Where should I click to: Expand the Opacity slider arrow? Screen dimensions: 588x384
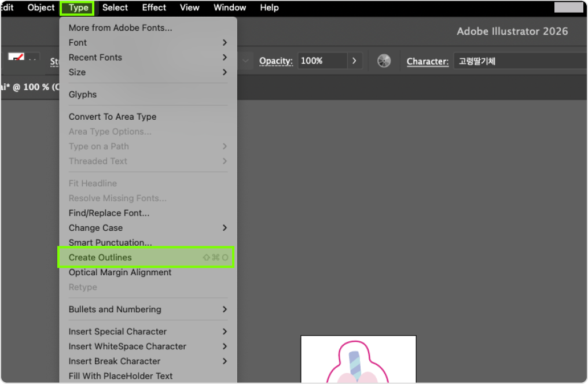pos(354,61)
